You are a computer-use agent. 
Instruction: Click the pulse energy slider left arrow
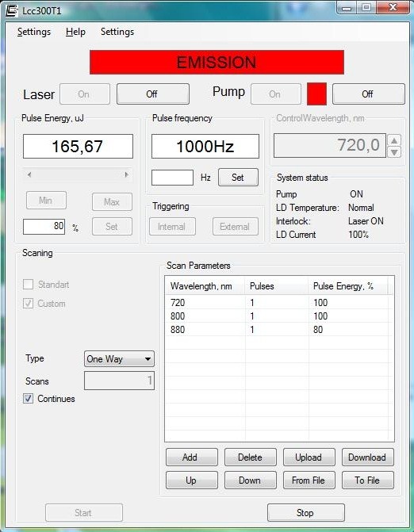29,174
